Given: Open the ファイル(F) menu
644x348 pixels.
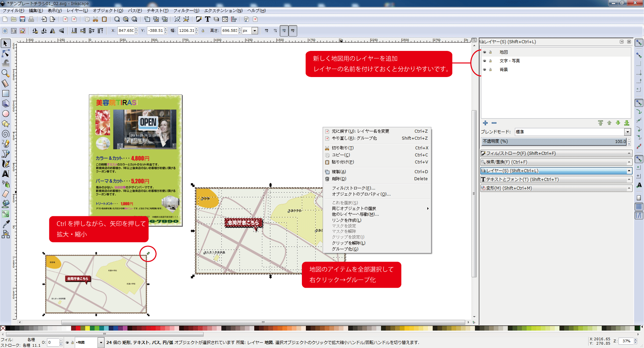Looking at the screenshot, I should (13, 11).
